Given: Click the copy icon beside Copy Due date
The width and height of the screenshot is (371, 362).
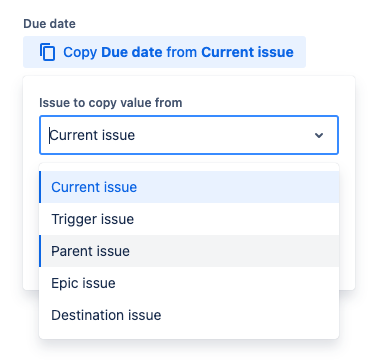Looking at the screenshot, I should (47, 52).
